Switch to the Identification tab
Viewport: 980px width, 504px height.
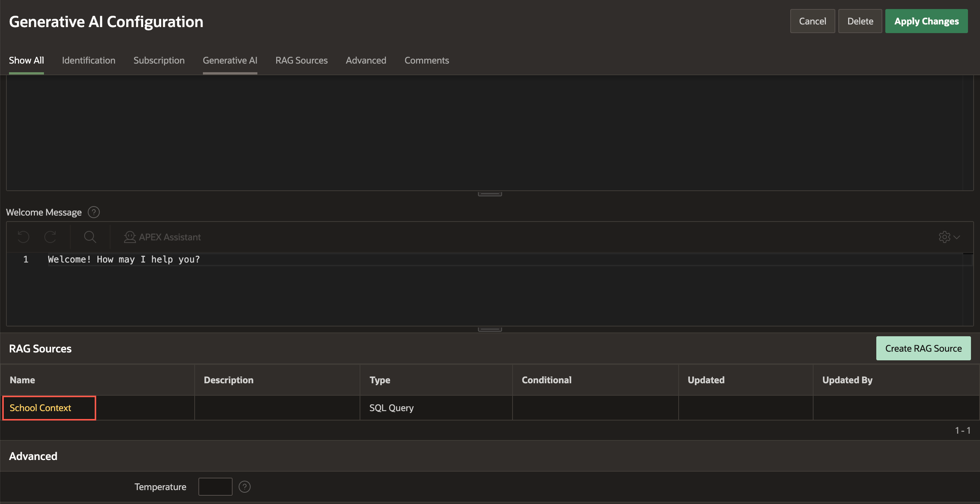click(x=89, y=60)
